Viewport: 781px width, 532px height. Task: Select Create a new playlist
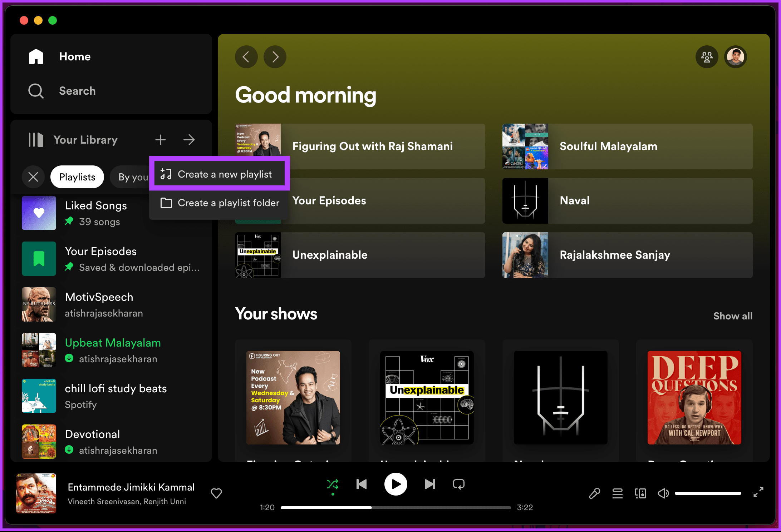(220, 174)
